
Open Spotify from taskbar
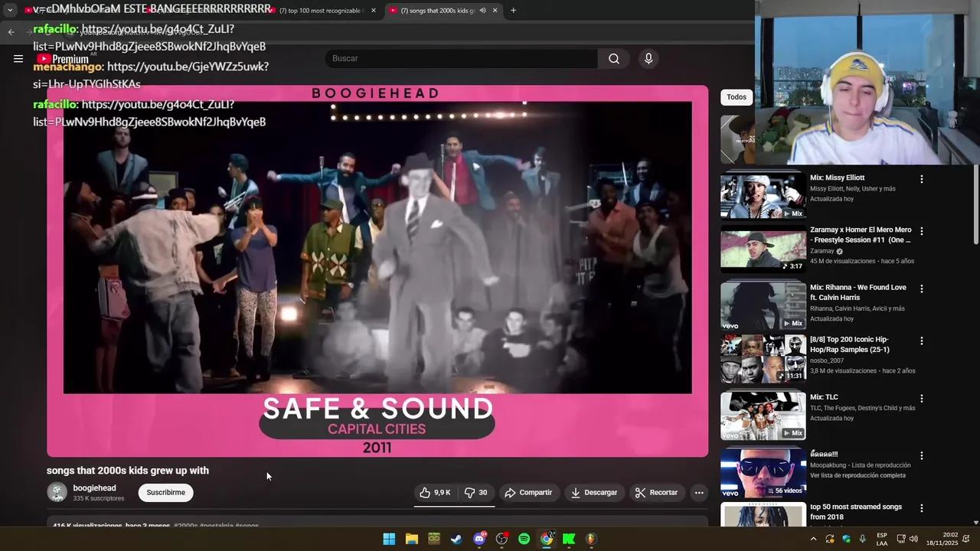click(x=524, y=539)
